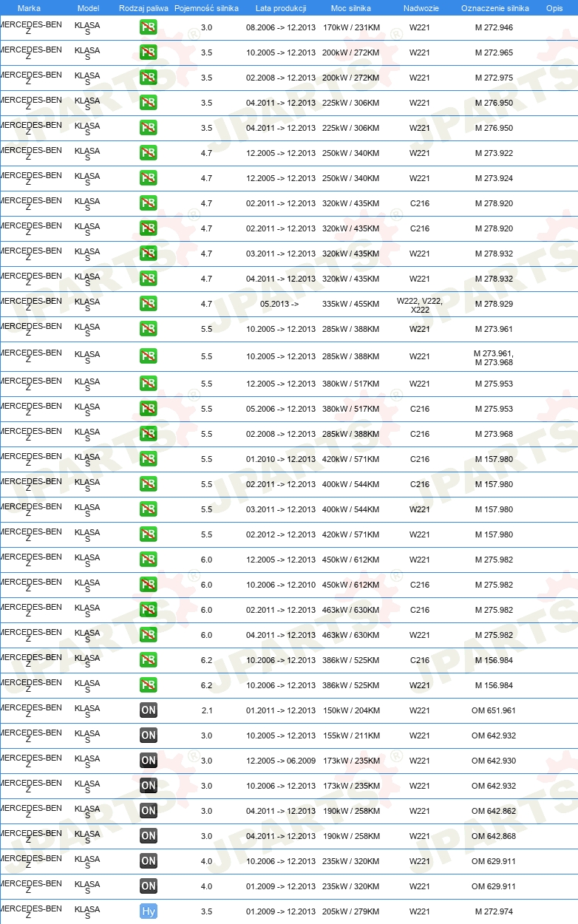Click petrol icon in the M 278.929 row
Screen dimensions: 578x924
coord(148,305)
